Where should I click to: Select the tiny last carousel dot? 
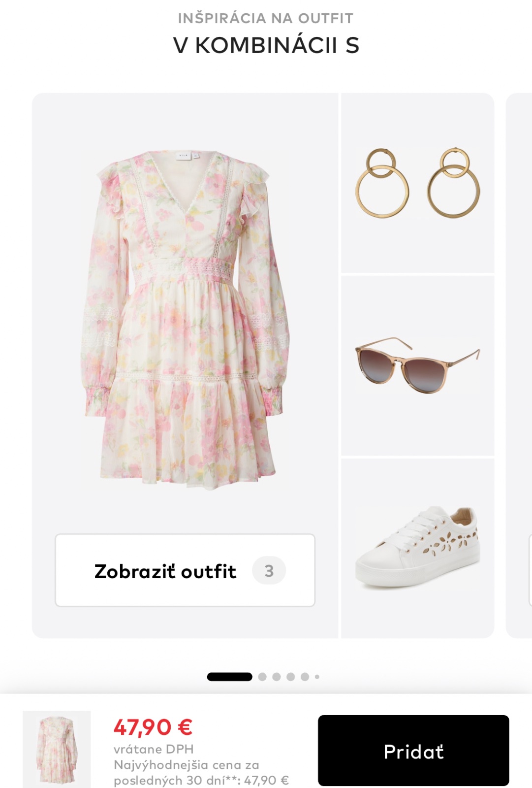coord(317,677)
